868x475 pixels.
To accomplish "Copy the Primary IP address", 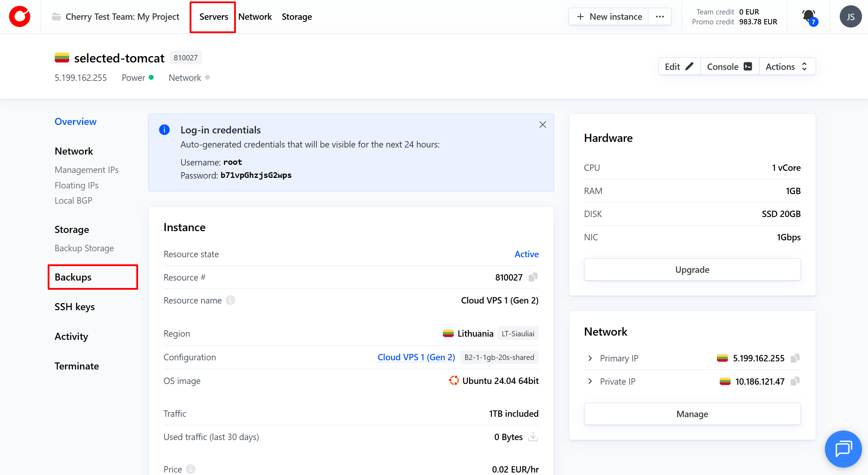I will point(795,358).
